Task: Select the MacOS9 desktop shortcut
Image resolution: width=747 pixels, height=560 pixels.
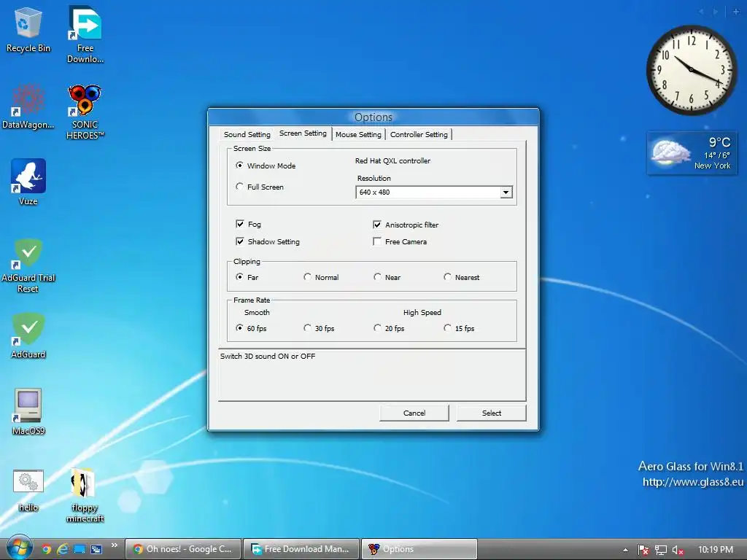Action: click(28, 412)
